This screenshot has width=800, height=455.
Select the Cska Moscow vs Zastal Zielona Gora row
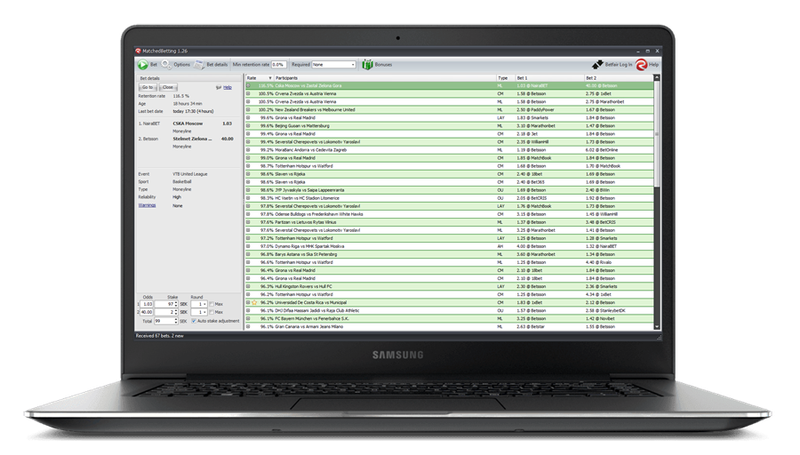[449, 86]
